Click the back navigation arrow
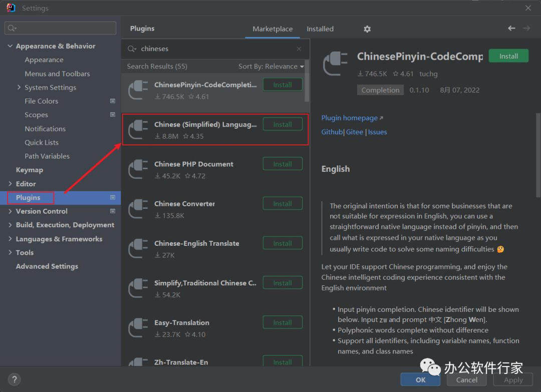541x392 pixels. pos(511,29)
